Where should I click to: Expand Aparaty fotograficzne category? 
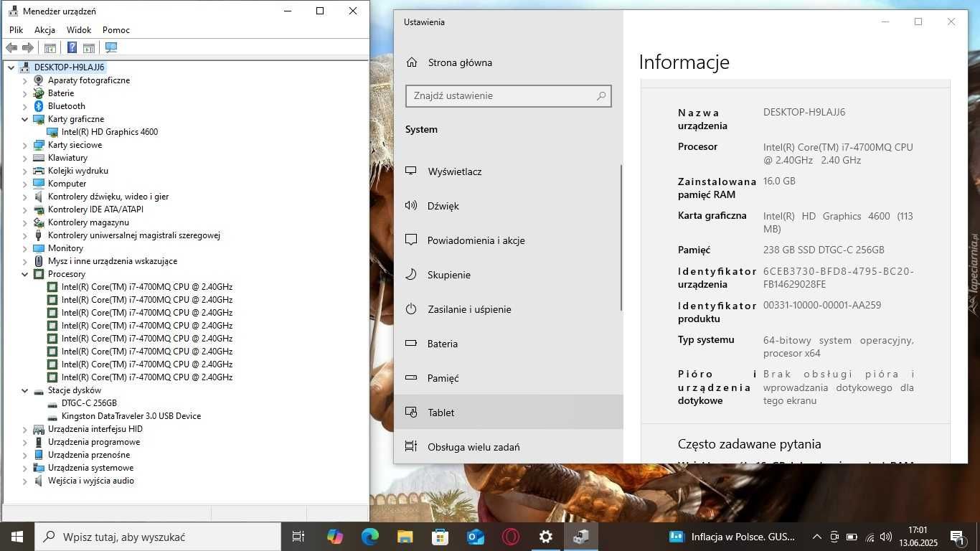coord(24,80)
